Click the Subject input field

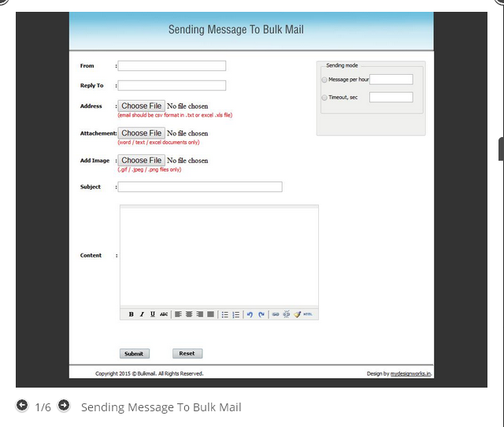click(200, 187)
